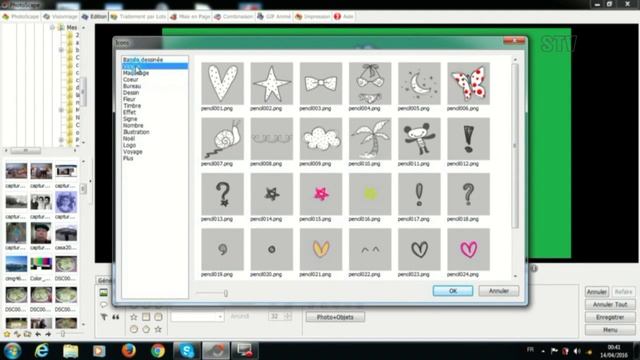Select the Fleur category
The image size is (640, 360).
pos(129,99)
